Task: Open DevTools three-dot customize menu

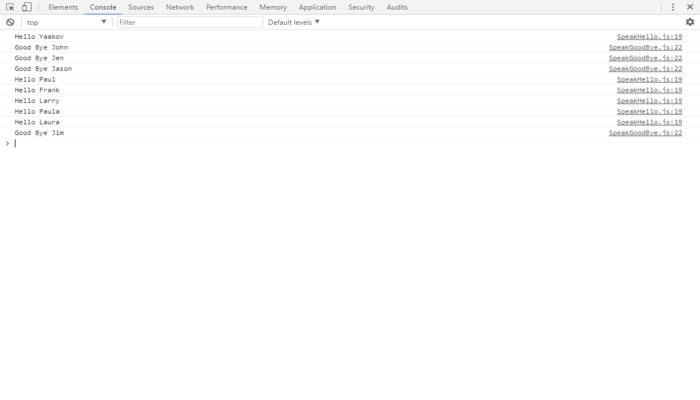Action: [x=673, y=7]
